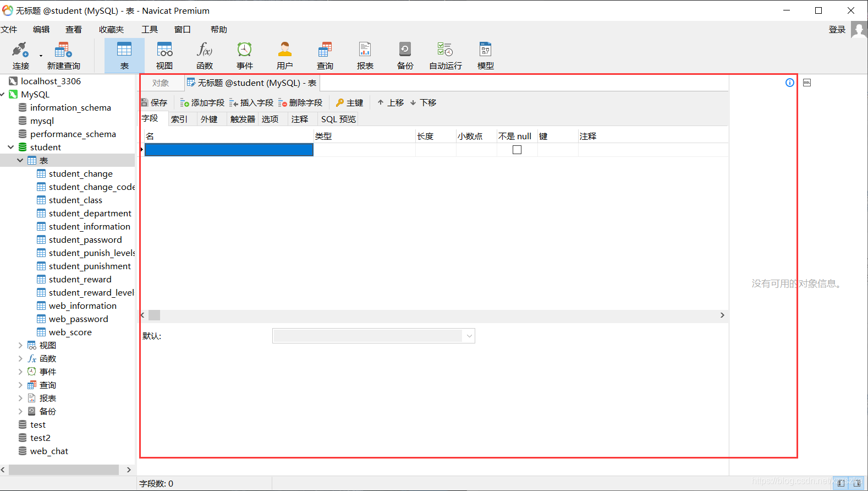This screenshot has height=491, width=868.
Task: Click Add Field (添加字段)
Action: (202, 102)
